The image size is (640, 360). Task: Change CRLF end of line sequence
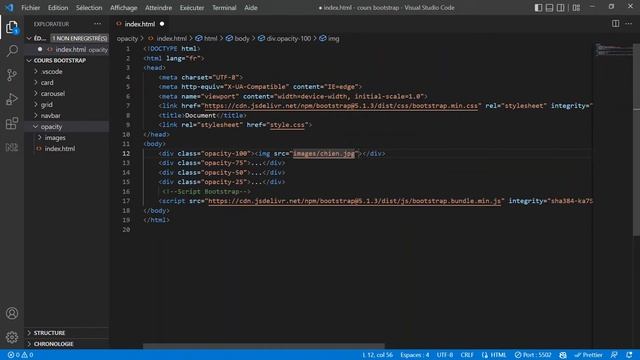(x=467, y=355)
